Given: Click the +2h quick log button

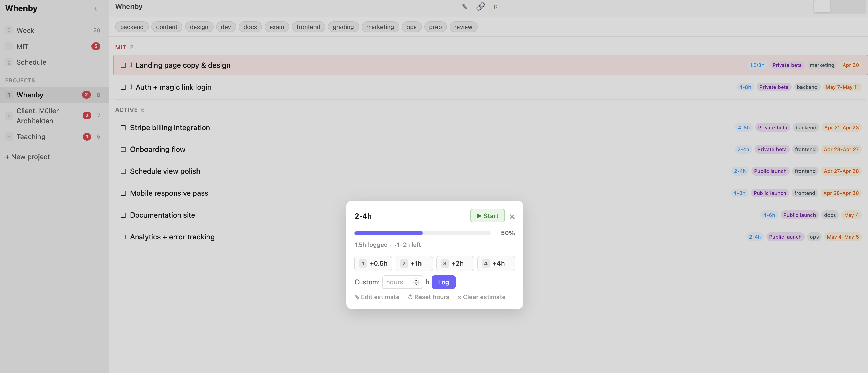Looking at the screenshot, I should (x=455, y=263).
